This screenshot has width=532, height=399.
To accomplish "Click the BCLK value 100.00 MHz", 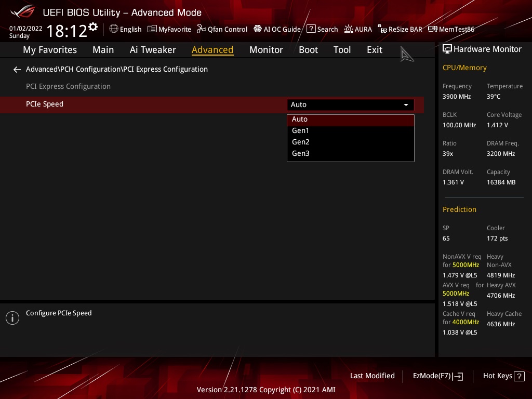I will pos(459,125).
